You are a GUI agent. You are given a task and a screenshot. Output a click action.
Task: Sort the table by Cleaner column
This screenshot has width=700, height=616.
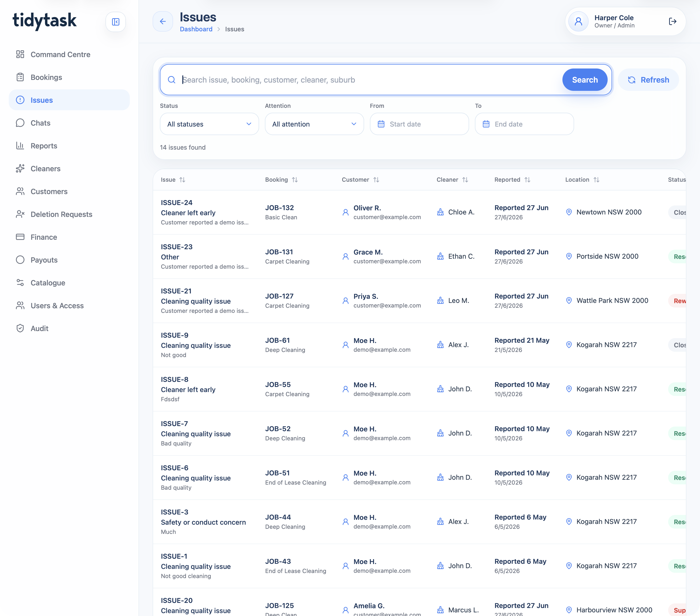(x=465, y=180)
